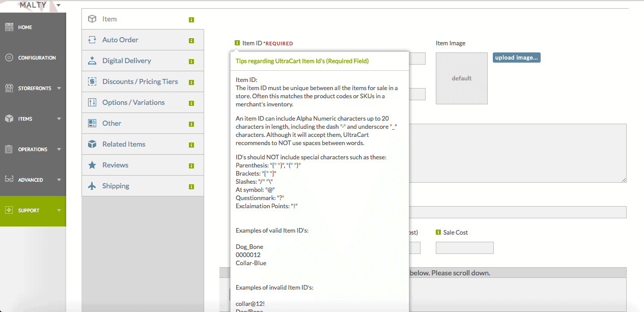Select the Shipping tab
The width and height of the screenshot is (644, 312).
click(143, 186)
